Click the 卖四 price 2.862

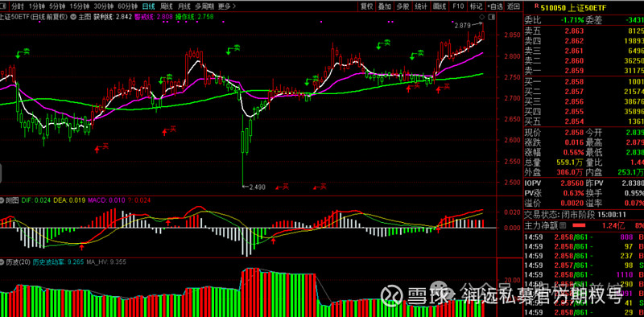pos(574,41)
